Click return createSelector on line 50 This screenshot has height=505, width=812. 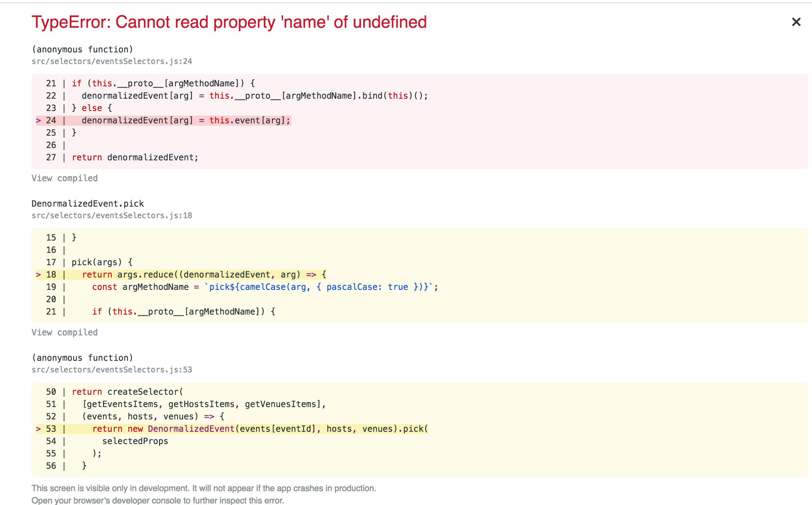[127, 392]
